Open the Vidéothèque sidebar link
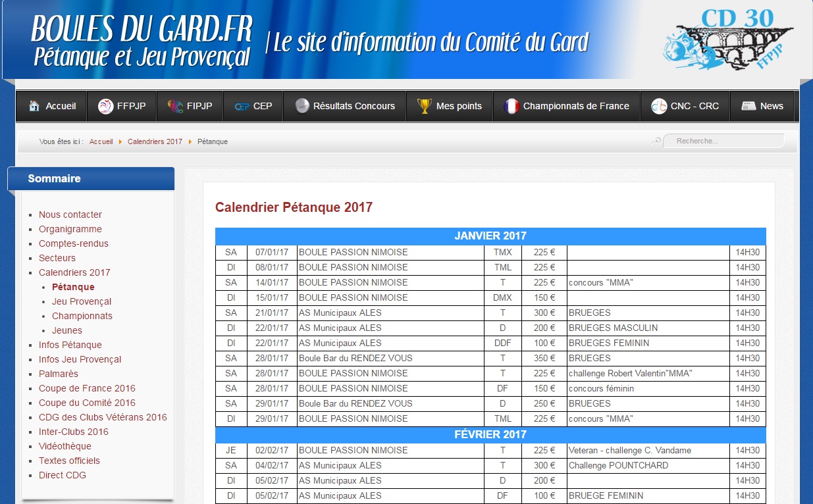Viewport: 813px width, 504px height. 65,446
